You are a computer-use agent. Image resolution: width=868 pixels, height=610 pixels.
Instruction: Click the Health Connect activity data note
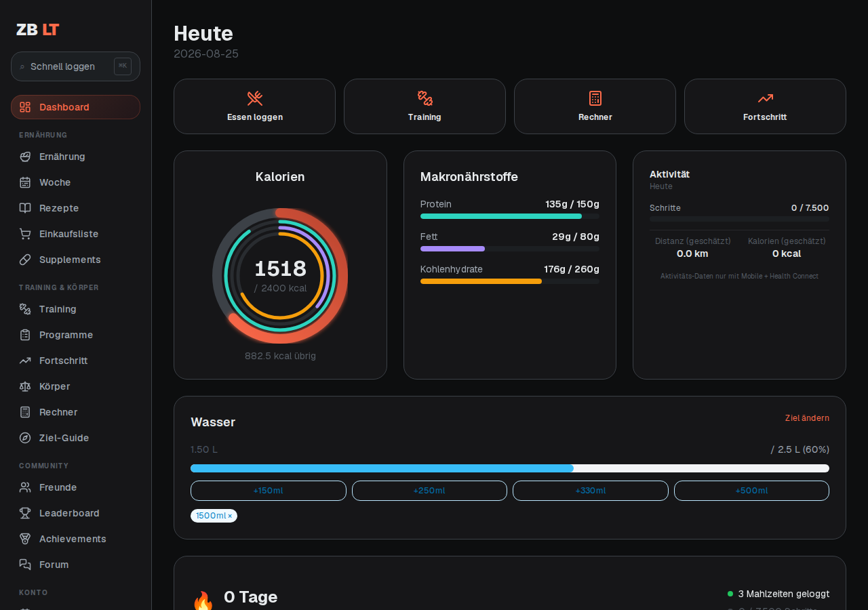[x=739, y=276]
